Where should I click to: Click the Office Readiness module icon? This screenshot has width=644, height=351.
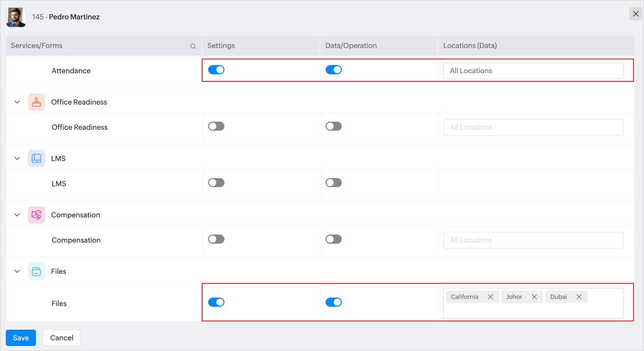pos(36,102)
